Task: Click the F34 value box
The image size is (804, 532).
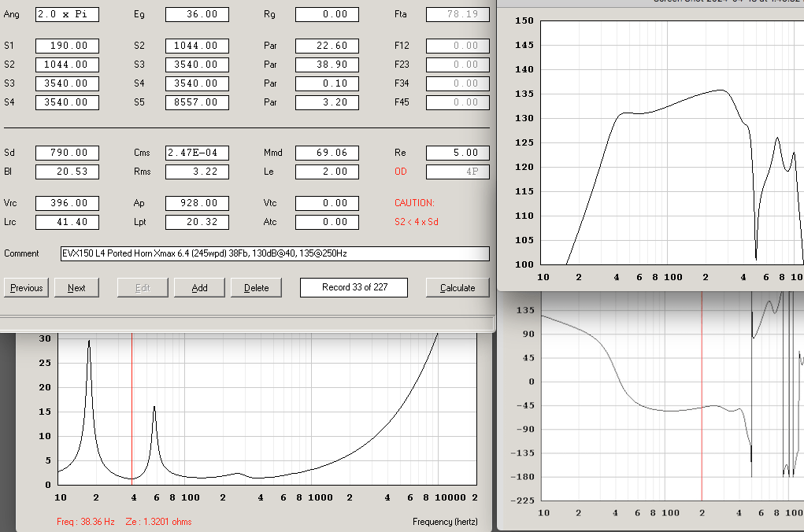Action: (x=458, y=83)
